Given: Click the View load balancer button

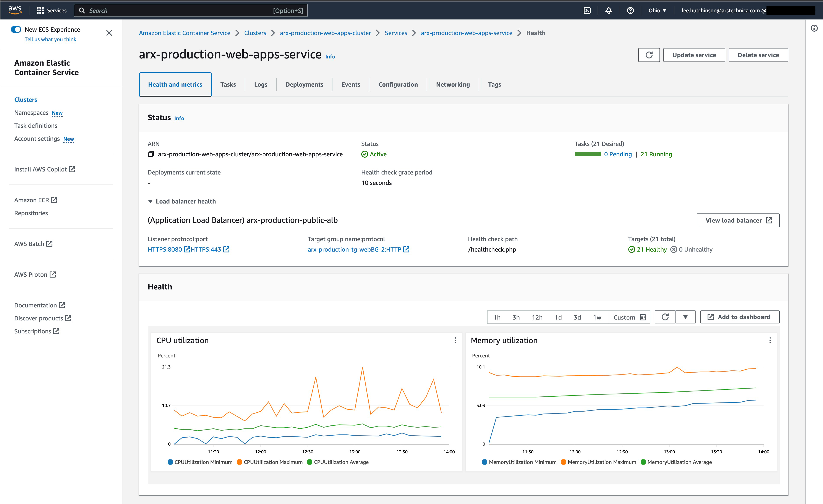Looking at the screenshot, I should [x=737, y=220].
